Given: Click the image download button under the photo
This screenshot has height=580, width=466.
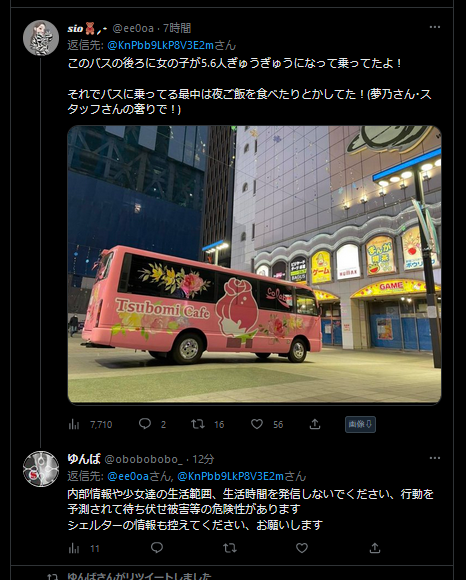Looking at the screenshot, I should pyautogui.click(x=360, y=424).
